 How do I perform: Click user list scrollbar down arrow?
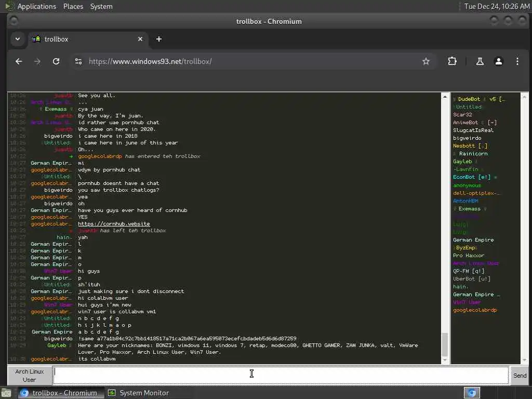click(524, 360)
